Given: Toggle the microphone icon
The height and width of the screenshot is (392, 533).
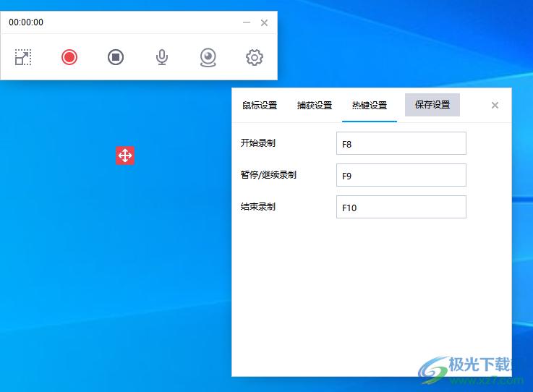Looking at the screenshot, I should pos(162,57).
